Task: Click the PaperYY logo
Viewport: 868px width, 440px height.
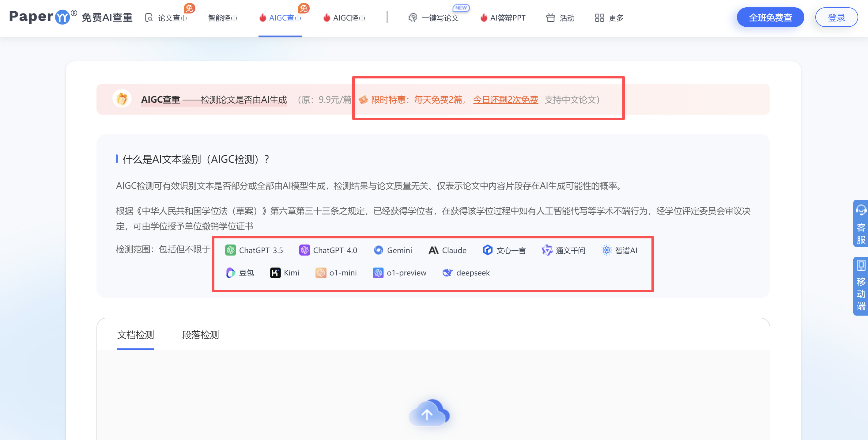Action: (x=43, y=17)
